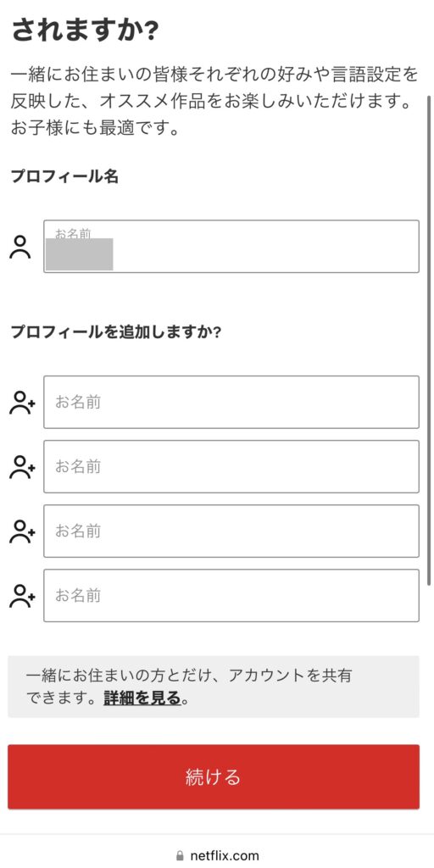
Task: Click the red 続ける button
Action: [x=213, y=776]
